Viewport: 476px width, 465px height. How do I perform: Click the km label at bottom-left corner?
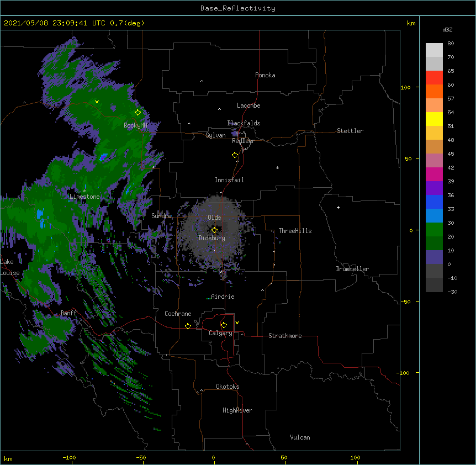(8, 458)
